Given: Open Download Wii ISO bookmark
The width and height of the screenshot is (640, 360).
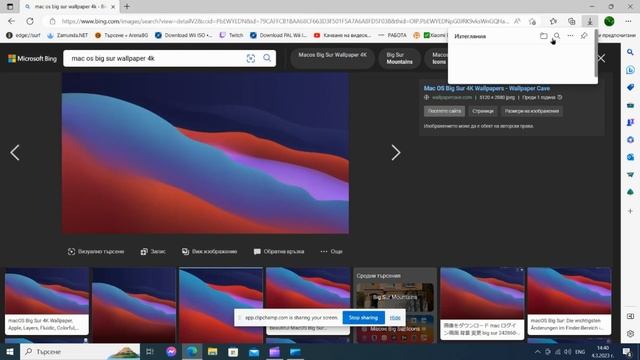Looking at the screenshot, I should tap(183, 36).
